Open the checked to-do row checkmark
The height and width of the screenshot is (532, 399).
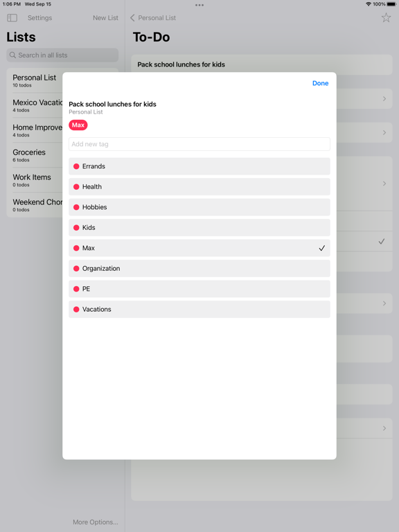tap(382, 241)
